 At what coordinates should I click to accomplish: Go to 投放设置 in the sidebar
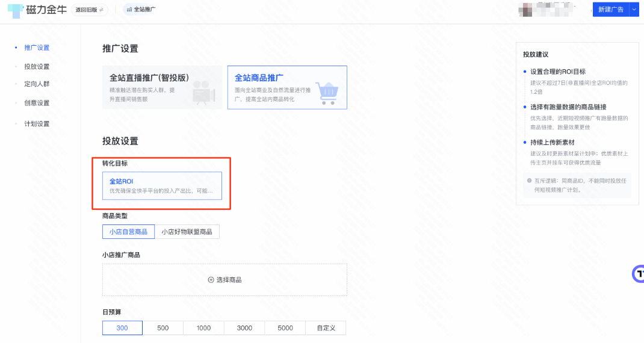tap(37, 67)
